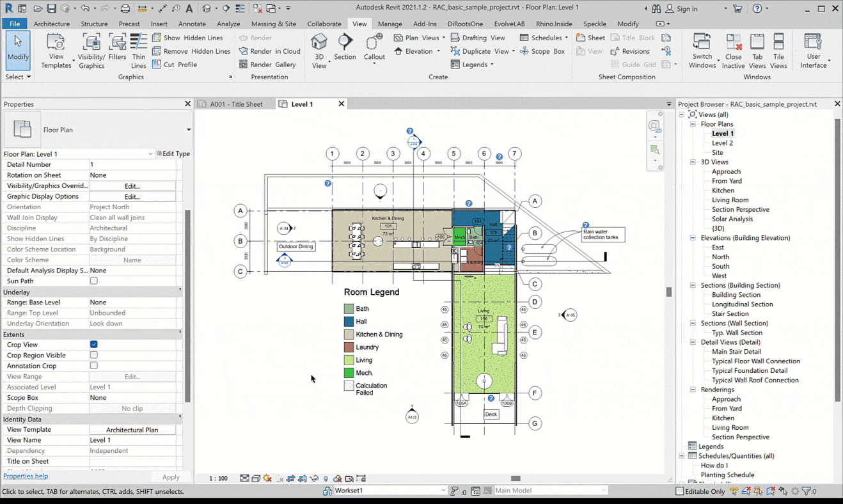
Task: Switch to the A001 - Title Sheet tab
Action: click(x=236, y=104)
